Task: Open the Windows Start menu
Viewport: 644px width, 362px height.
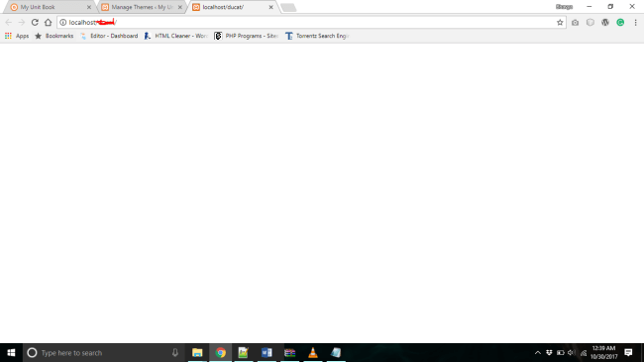Action: (11, 352)
